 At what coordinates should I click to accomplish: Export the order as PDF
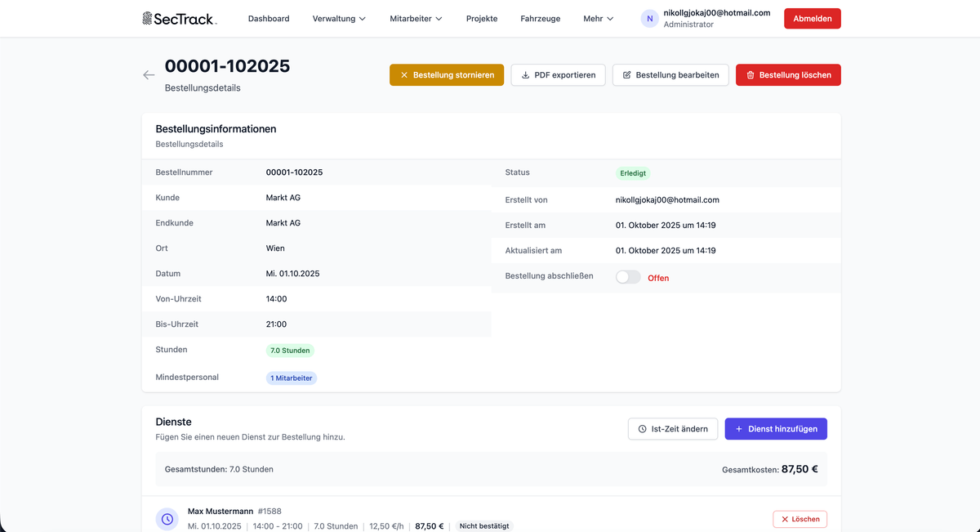click(558, 75)
